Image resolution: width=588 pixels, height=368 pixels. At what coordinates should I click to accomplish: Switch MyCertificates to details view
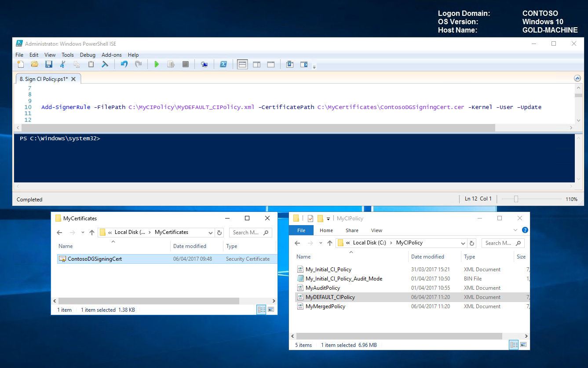tap(262, 310)
